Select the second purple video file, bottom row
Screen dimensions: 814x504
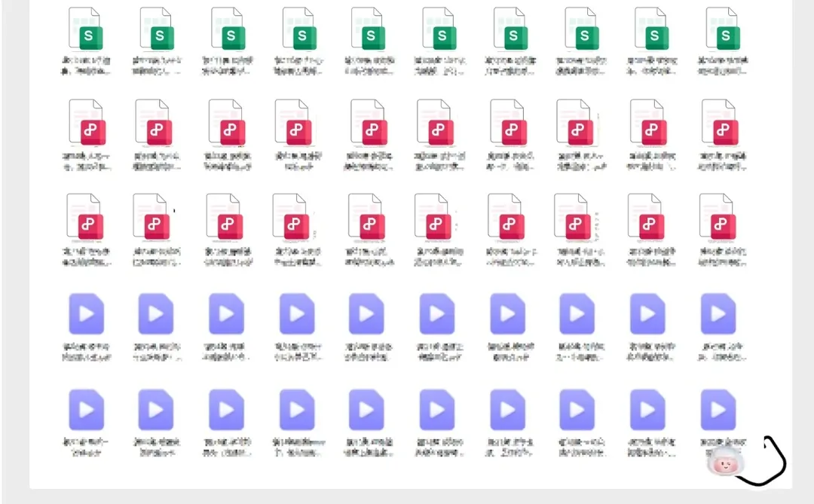pyautogui.click(x=156, y=410)
